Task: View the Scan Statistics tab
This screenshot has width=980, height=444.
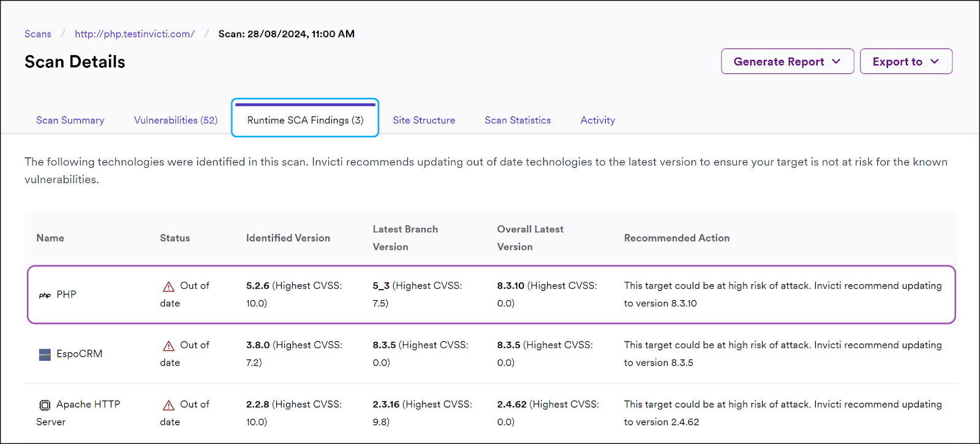Action: 518,120
